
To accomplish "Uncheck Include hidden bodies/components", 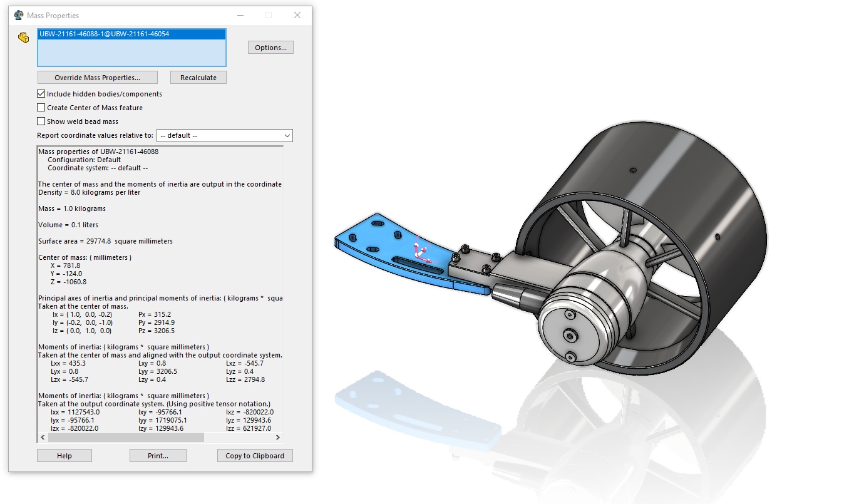I will pos(41,94).
